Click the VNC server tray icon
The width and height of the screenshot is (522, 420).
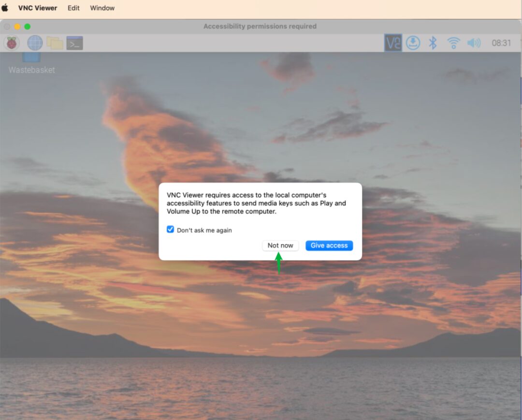coord(393,43)
